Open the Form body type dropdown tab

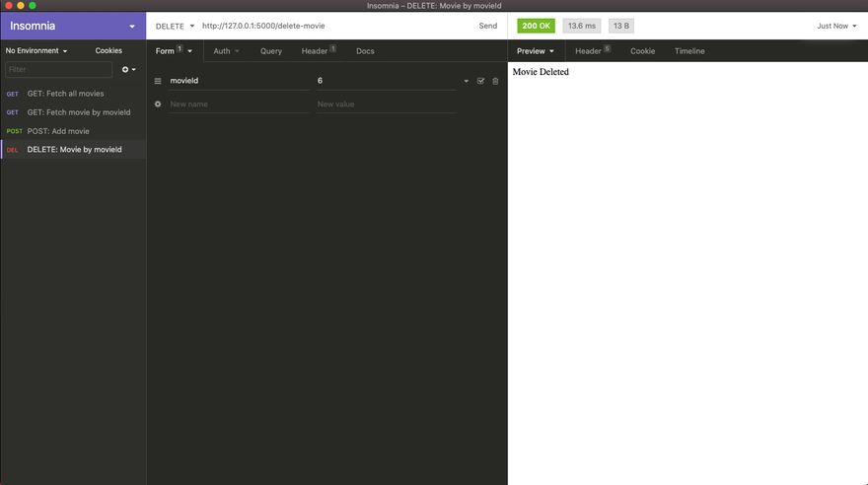coord(174,51)
